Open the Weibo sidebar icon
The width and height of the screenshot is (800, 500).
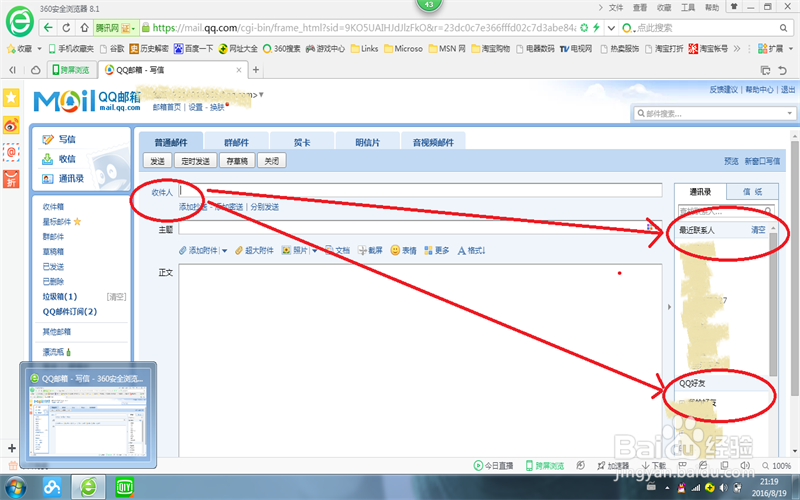(x=11, y=124)
